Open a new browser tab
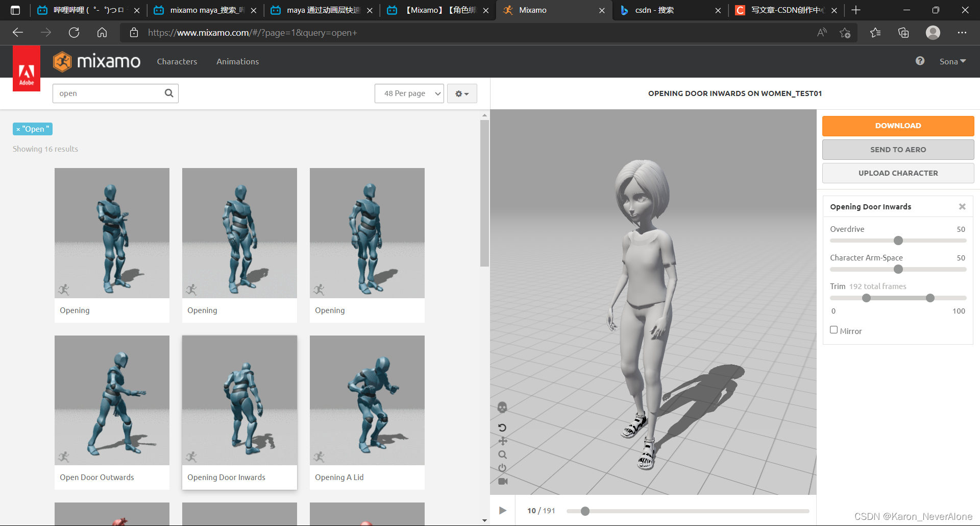The image size is (980, 526). click(856, 10)
